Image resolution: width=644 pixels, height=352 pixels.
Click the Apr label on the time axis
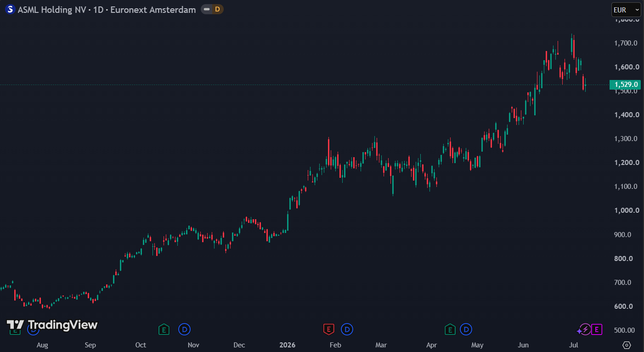point(431,345)
